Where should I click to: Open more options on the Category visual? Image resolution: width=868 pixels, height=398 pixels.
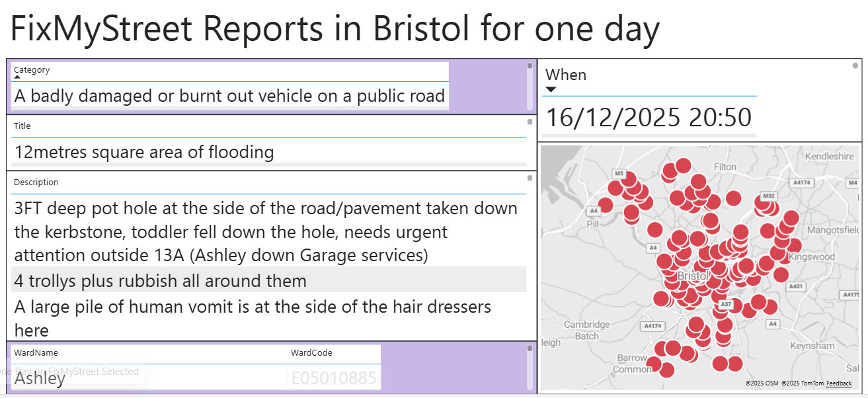pos(529,64)
